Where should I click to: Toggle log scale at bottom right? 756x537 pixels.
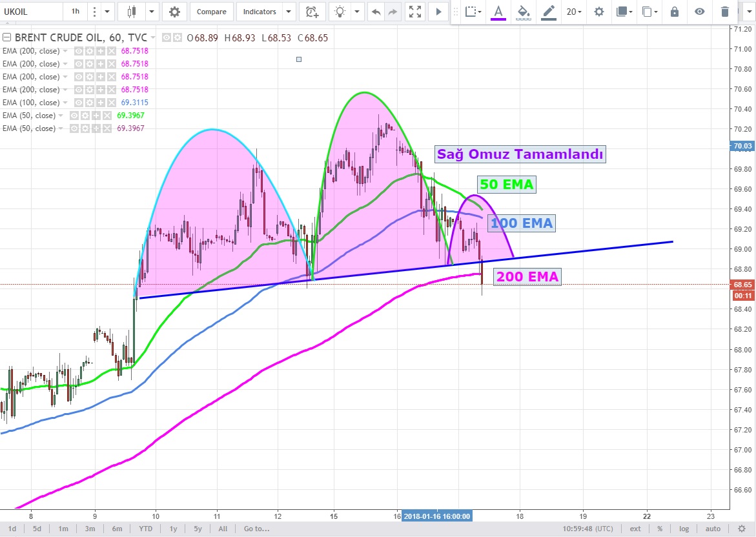[x=684, y=529]
